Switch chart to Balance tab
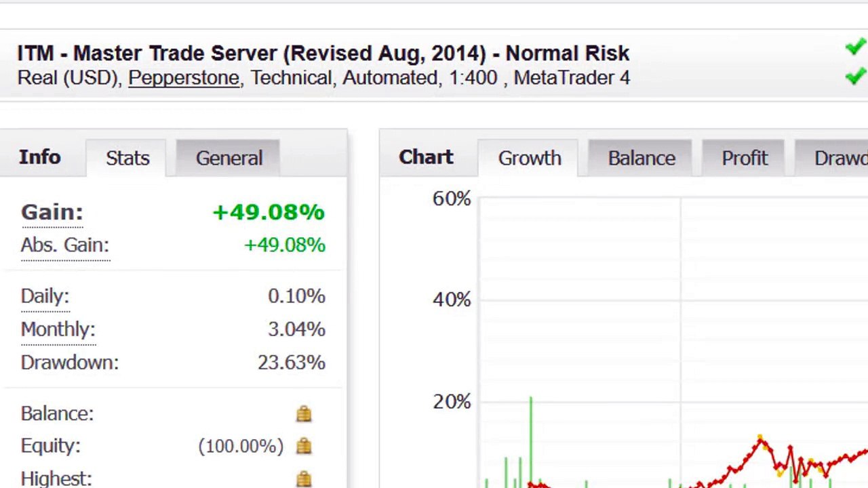Screen dimensions: 868x488 pyautogui.click(x=642, y=158)
